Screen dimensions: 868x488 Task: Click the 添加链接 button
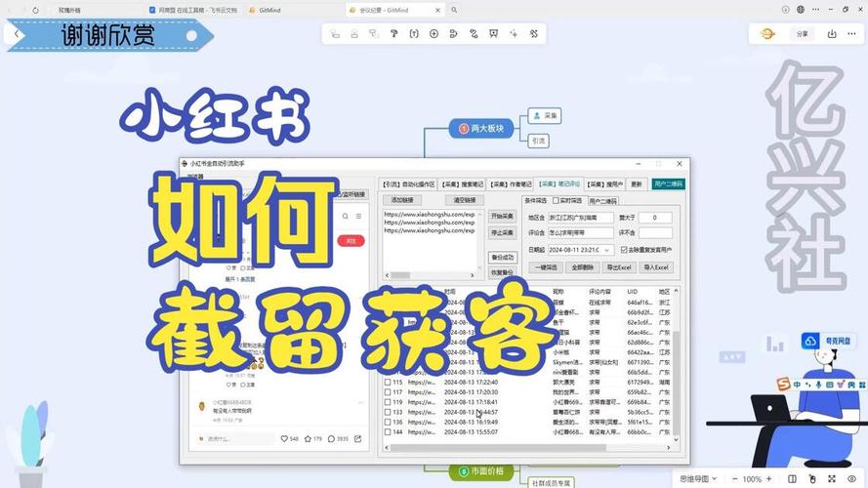pyautogui.click(x=402, y=200)
